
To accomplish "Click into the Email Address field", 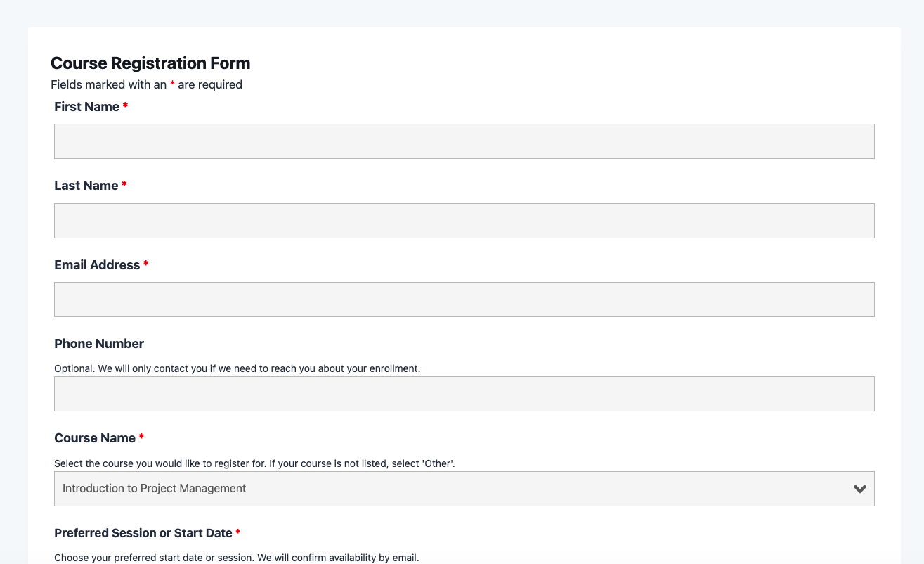I will pyautogui.click(x=464, y=300).
